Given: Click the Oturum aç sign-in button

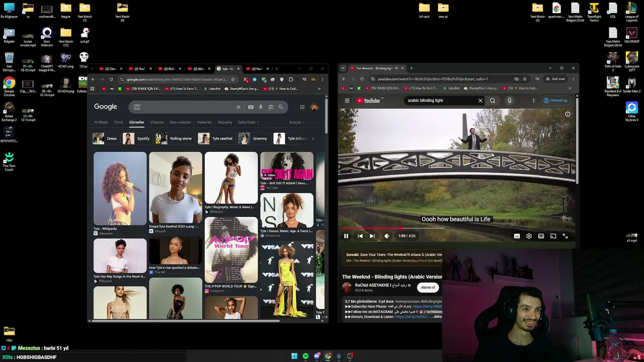Looking at the screenshot, I should point(555,101).
